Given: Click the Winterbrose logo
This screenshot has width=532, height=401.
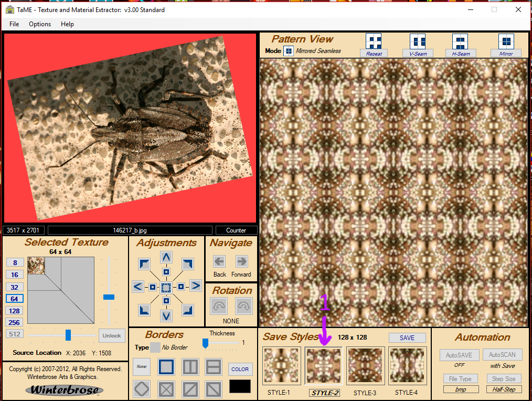Looking at the screenshot, I should pos(65,390).
